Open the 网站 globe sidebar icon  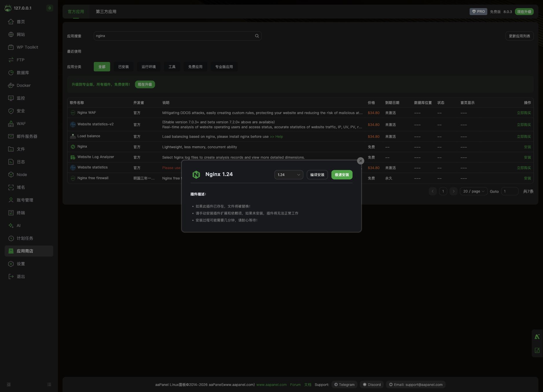click(11, 34)
